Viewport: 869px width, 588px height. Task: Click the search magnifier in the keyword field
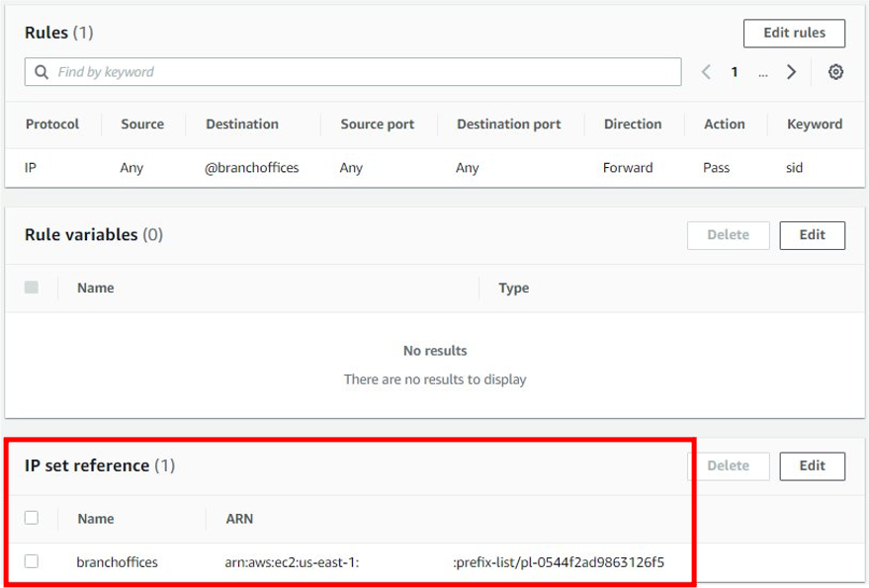(41, 71)
